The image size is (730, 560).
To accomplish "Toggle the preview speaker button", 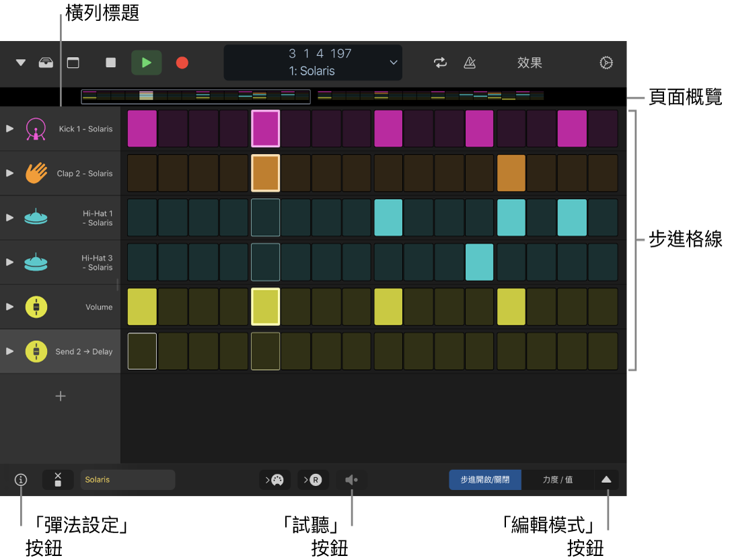I will 351,479.
